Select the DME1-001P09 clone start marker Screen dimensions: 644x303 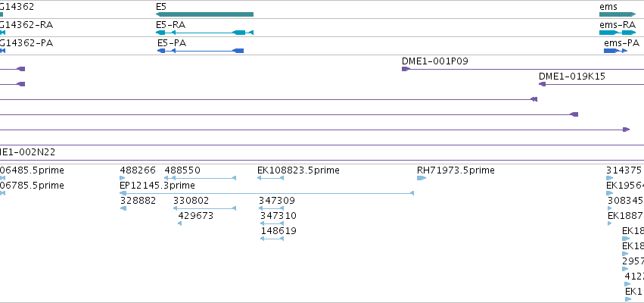click(406, 69)
